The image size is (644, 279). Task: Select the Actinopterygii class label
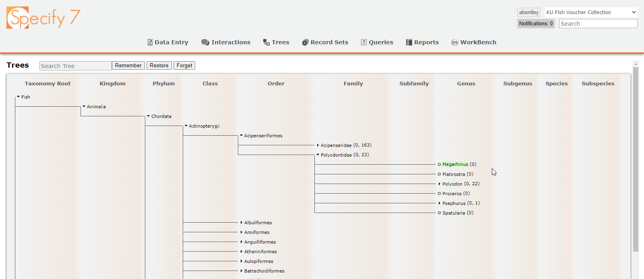point(204,126)
